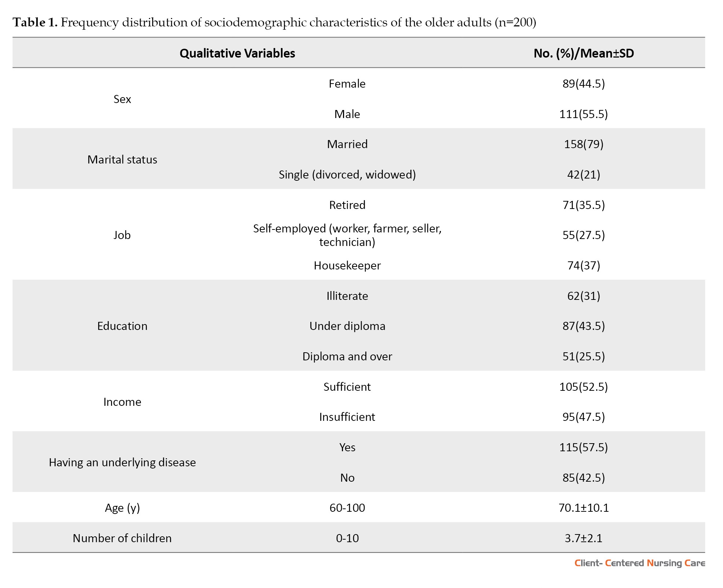The image size is (723, 588).
Task: Click the Self-employed category text
Action: [347, 235]
